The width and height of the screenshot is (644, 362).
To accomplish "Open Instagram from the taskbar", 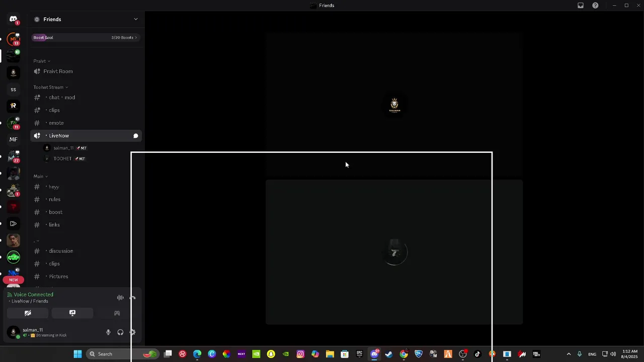I will (x=300, y=354).
